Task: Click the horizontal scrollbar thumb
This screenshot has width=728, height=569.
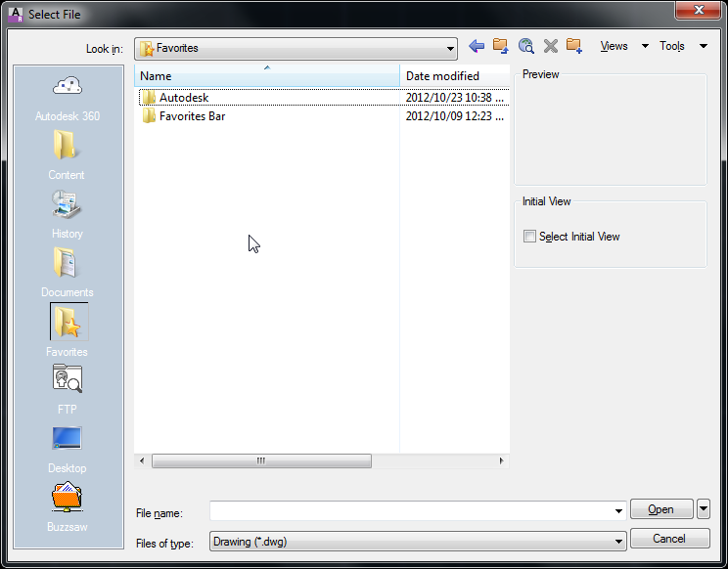Action: click(261, 460)
